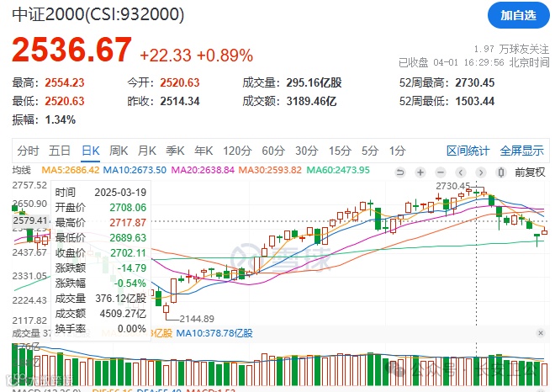Click the 2579.41 crosshair price label
This screenshot has height=392, width=555.
30,220
